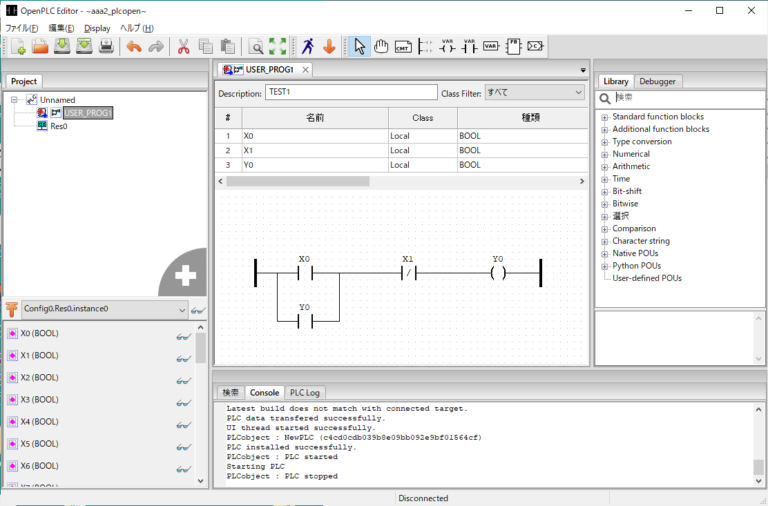Open the PLC Log tab
The height and width of the screenshot is (506, 768).
coord(305,393)
